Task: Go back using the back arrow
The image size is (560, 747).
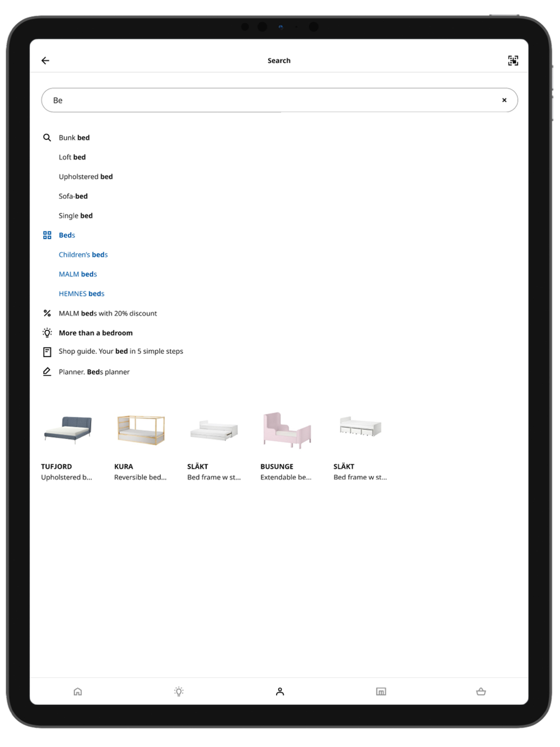Action: [x=45, y=60]
